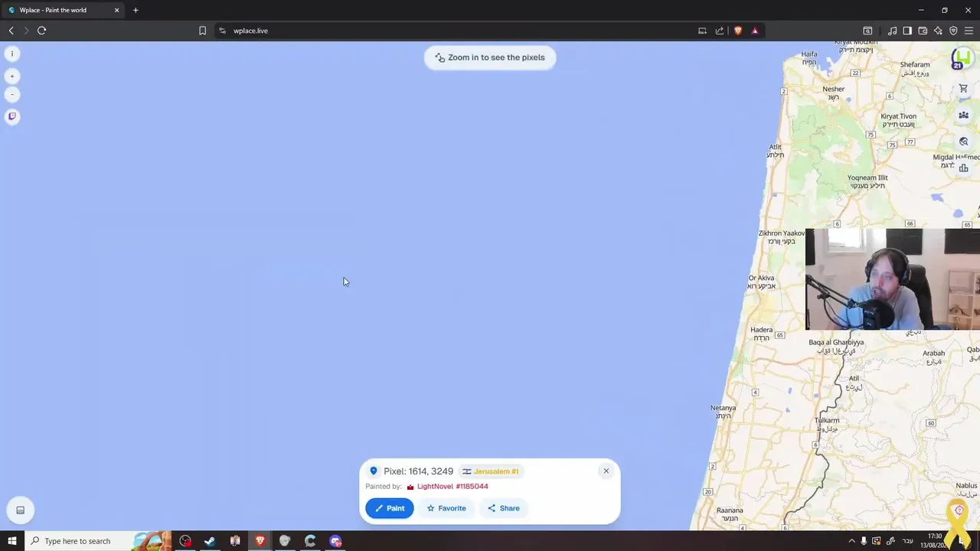Reload the wplace.live page

click(41, 31)
